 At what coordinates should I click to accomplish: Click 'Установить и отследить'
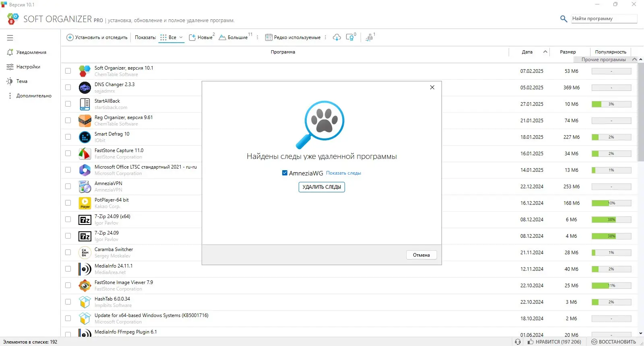(97, 37)
